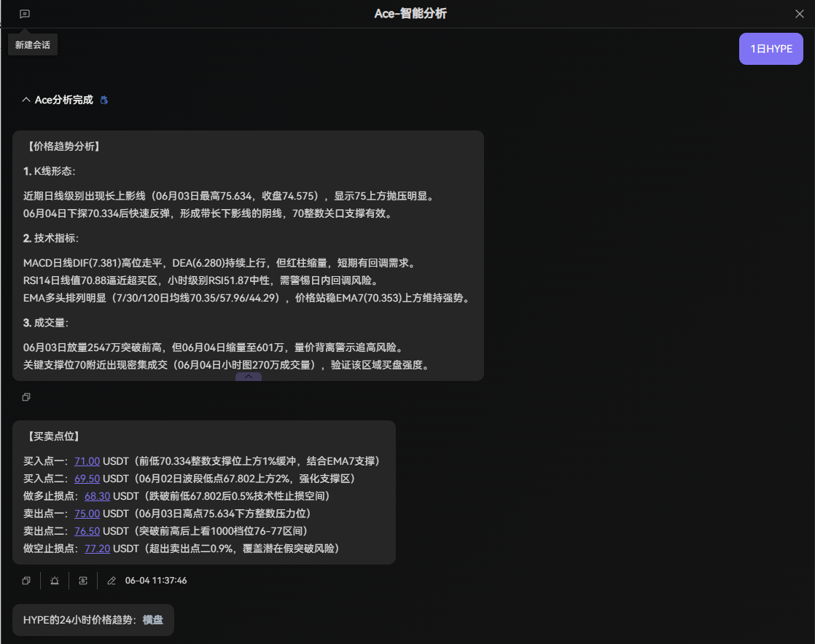Set a price alert via bell icon

pos(55,581)
